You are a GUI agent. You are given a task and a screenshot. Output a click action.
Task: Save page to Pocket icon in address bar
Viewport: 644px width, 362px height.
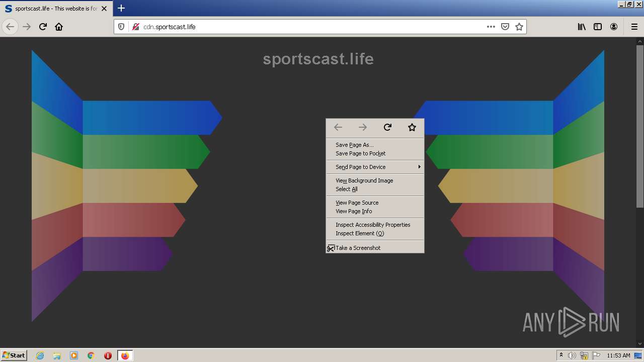click(505, 27)
